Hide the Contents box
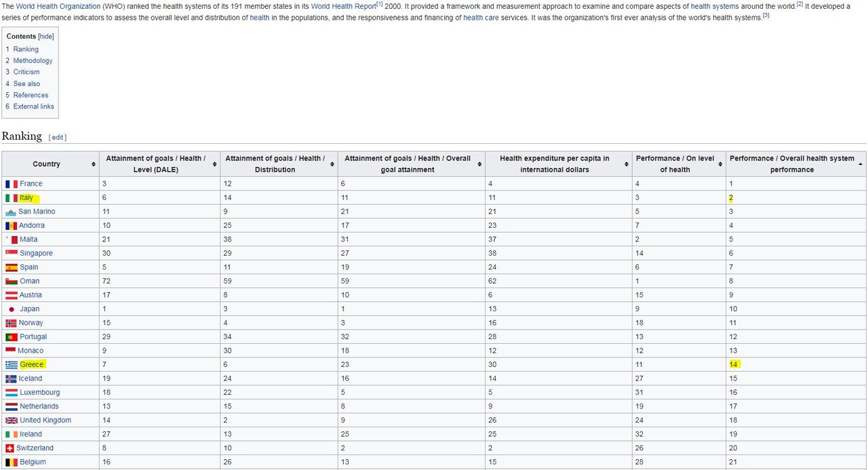The image size is (868, 470). click(46, 37)
